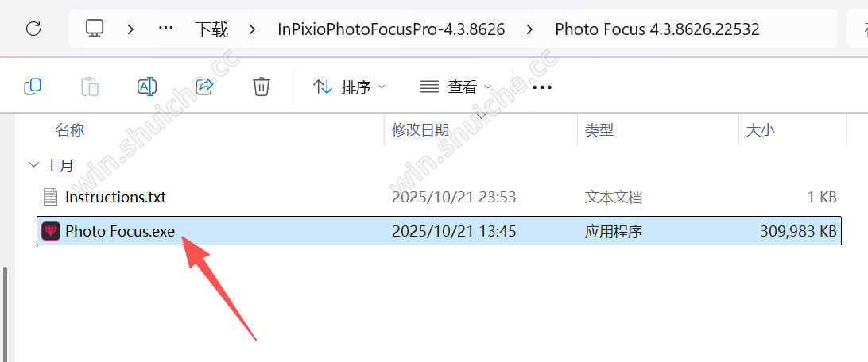
Task: Expand the breadcrumb ellipsis for hidden folders
Action: point(166,29)
